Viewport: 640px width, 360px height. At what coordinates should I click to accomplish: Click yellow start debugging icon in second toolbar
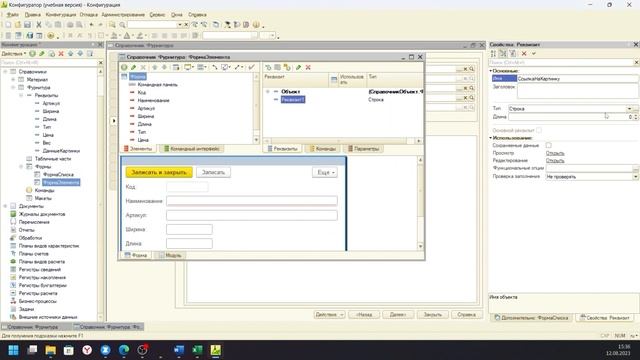(51, 36)
